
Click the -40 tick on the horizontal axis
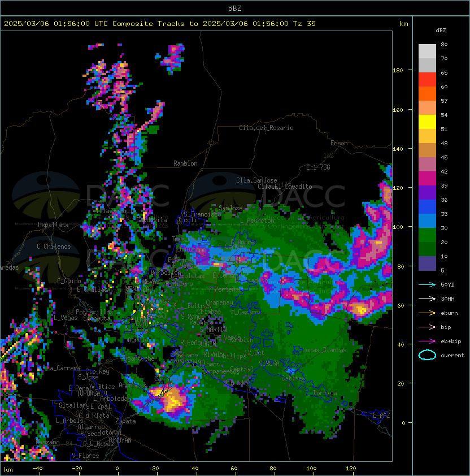click(37, 469)
